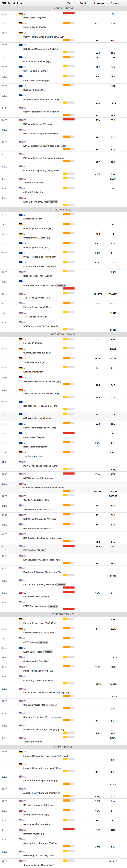The width and height of the screenshot is (127, 868).
Task: Click the EU flag beside Eurogroup Meeting
Action: click(21, 215)
